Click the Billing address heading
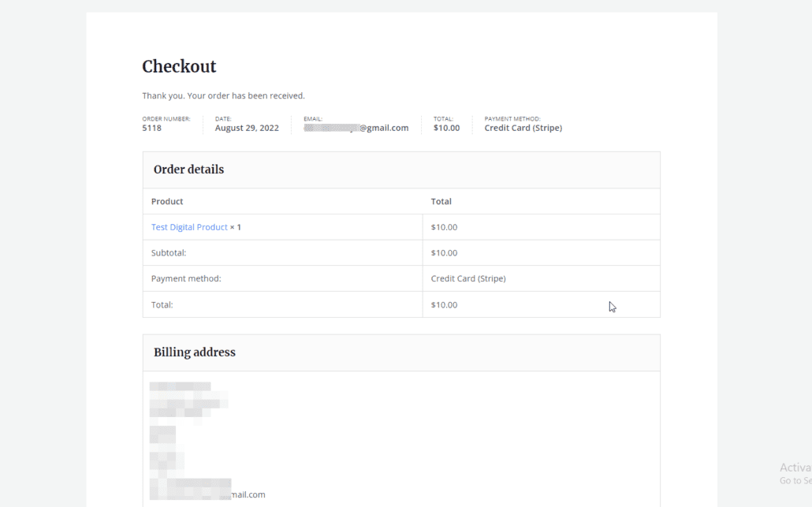Screen dimensions: 812x507 pyautogui.click(x=195, y=352)
